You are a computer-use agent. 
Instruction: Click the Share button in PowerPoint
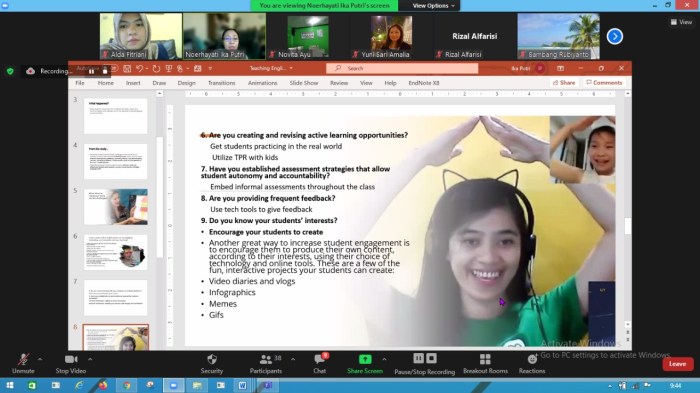point(564,83)
